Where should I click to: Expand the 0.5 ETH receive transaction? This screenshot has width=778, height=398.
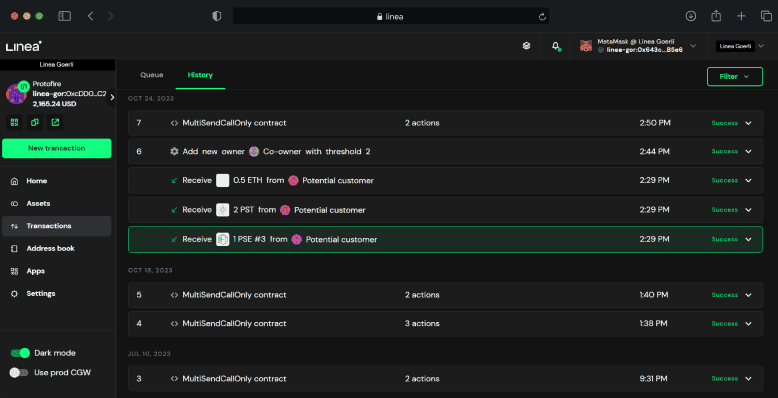coord(748,181)
